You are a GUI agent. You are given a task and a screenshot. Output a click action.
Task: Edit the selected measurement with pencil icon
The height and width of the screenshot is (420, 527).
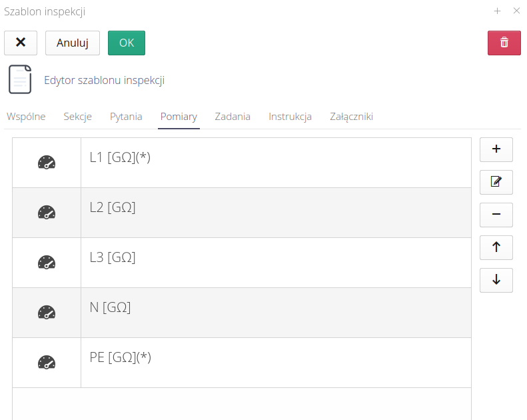coord(496,182)
